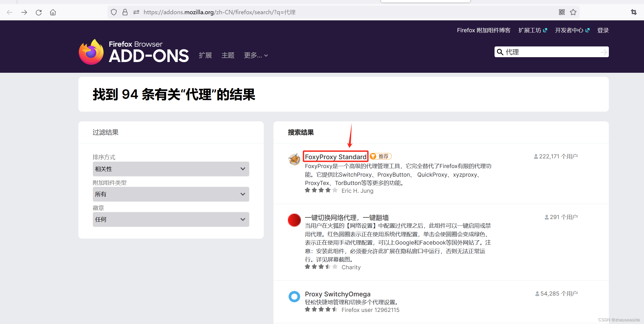Click the recommended badge next to FoxyProxy
Image resolution: width=644 pixels, height=324 pixels.
pos(381,156)
